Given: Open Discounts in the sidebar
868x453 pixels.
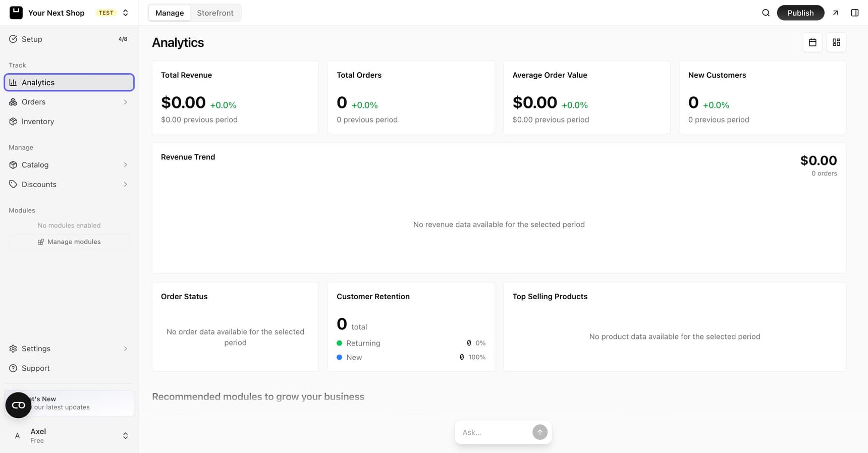Looking at the screenshot, I should pyautogui.click(x=69, y=185).
